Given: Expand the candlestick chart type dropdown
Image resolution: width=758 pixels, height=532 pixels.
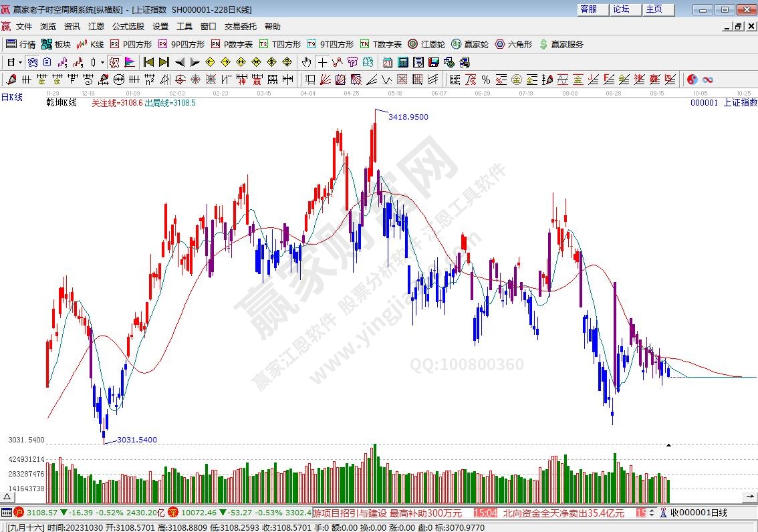Looking at the screenshot, I should coord(102,62).
